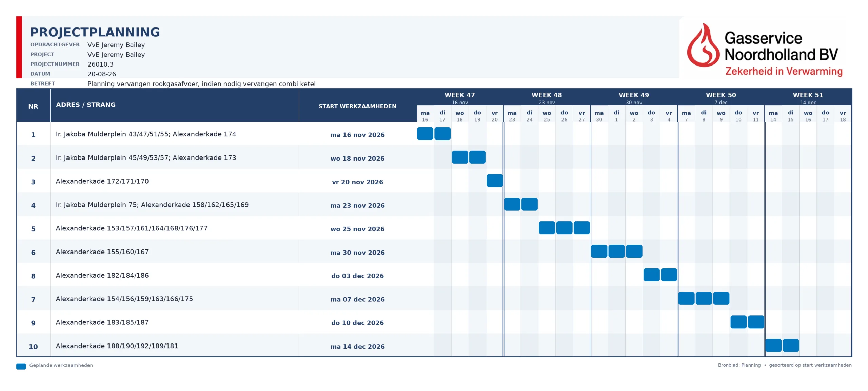Click the ma 23 nov bar in row 4
Screen dimensions: 868x391
click(x=512, y=204)
